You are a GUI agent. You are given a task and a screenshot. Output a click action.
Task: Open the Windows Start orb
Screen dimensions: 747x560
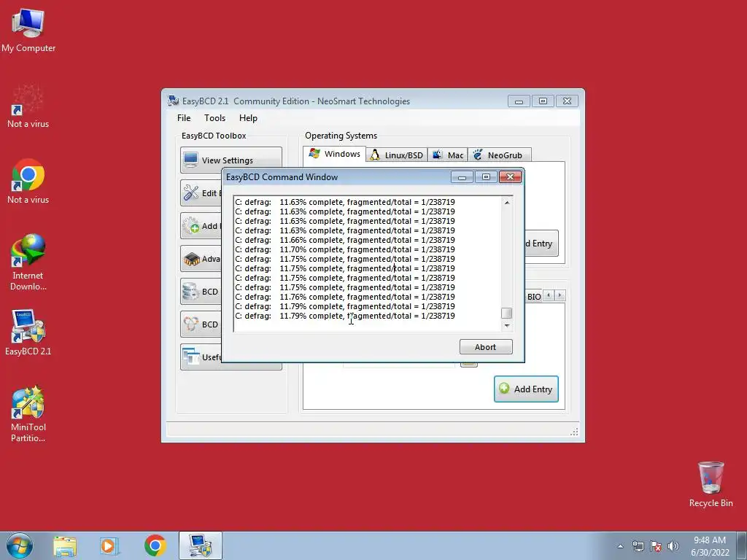20,545
